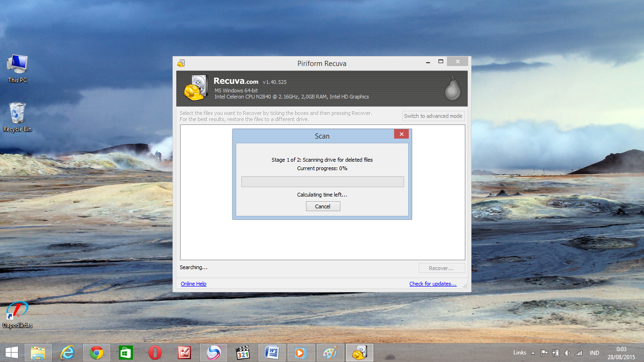Open the network signal tray icon
Screen dimensions: 644x362
pos(578,353)
